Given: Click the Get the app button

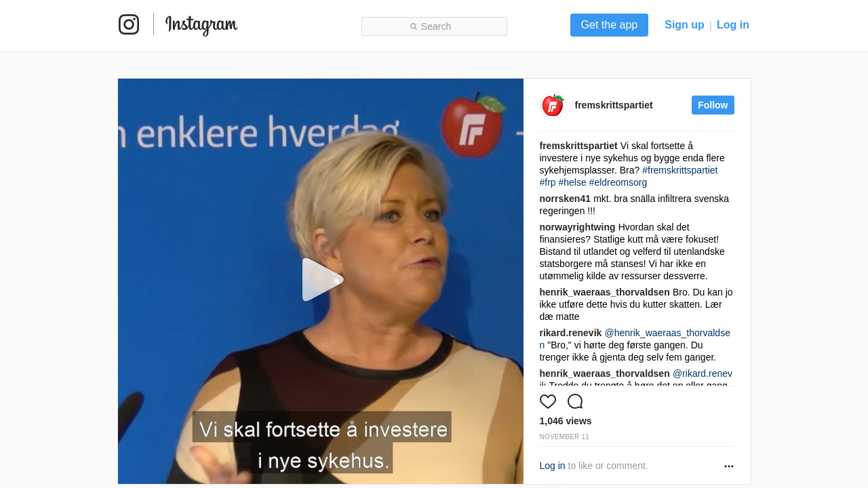Looking at the screenshot, I should 609,25.
